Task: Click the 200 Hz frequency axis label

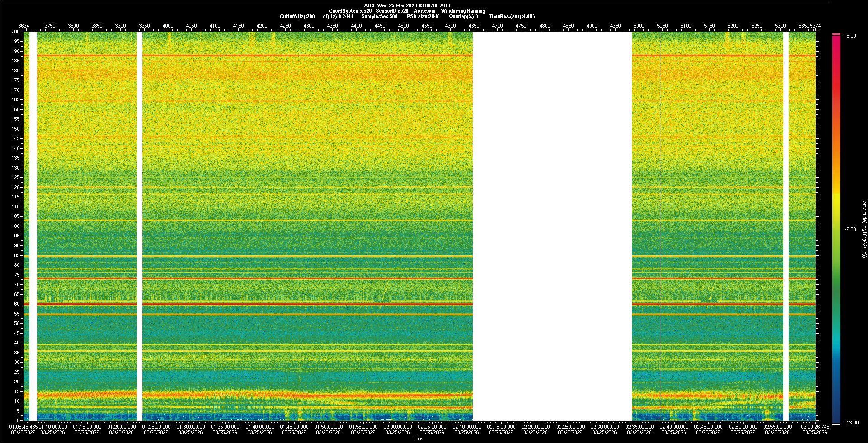Action: click(16, 32)
